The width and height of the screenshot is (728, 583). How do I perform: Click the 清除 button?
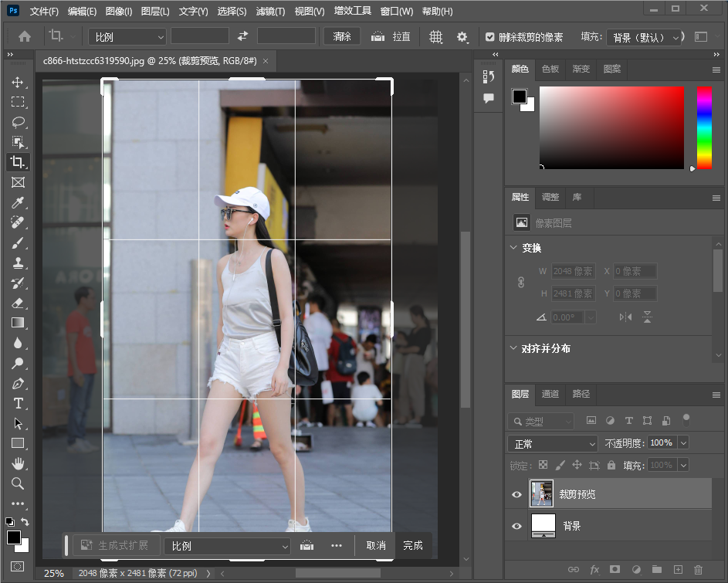342,36
